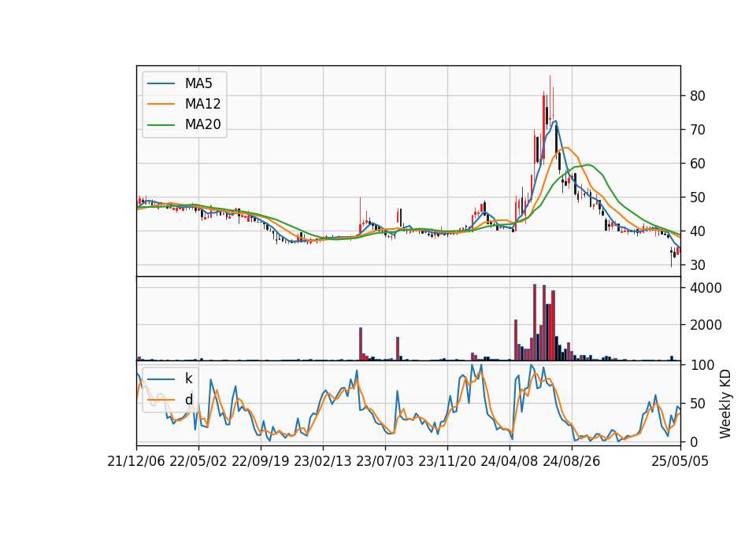Click the KD axis value 50
756x543 pixels.
coord(698,403)
